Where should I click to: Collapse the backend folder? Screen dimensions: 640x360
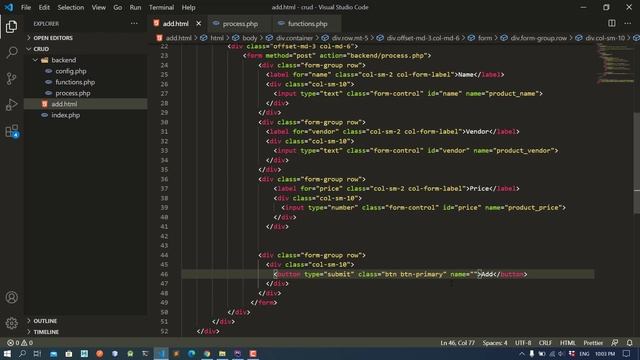(x=63, y=60)
